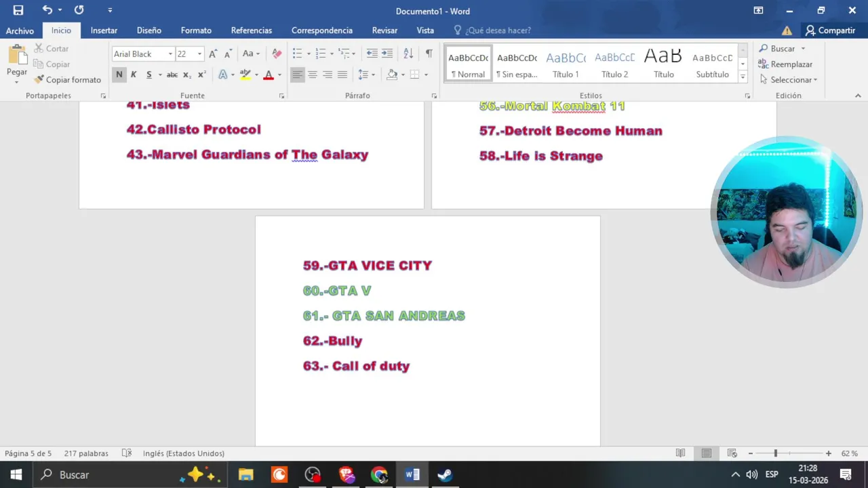Click the Reemplazar button
Viewport: 868px width, 488px height.
tap(785, 64)
